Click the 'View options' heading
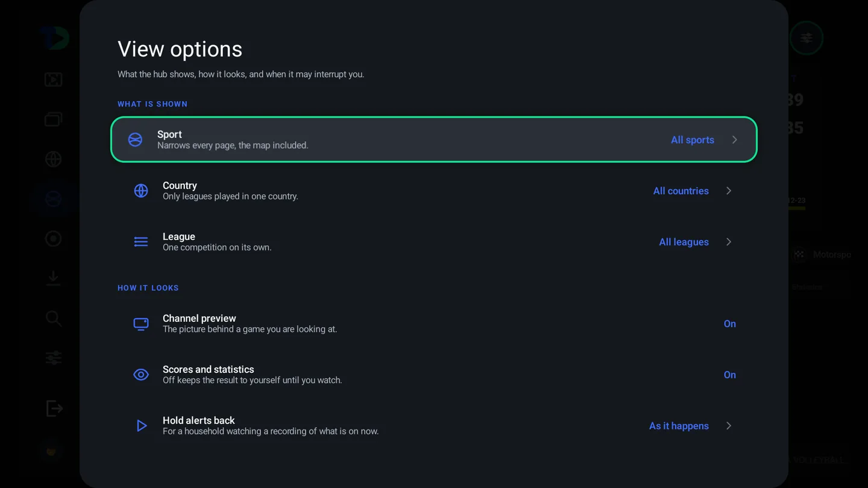868x488 pixels. (x=180, y=49)
